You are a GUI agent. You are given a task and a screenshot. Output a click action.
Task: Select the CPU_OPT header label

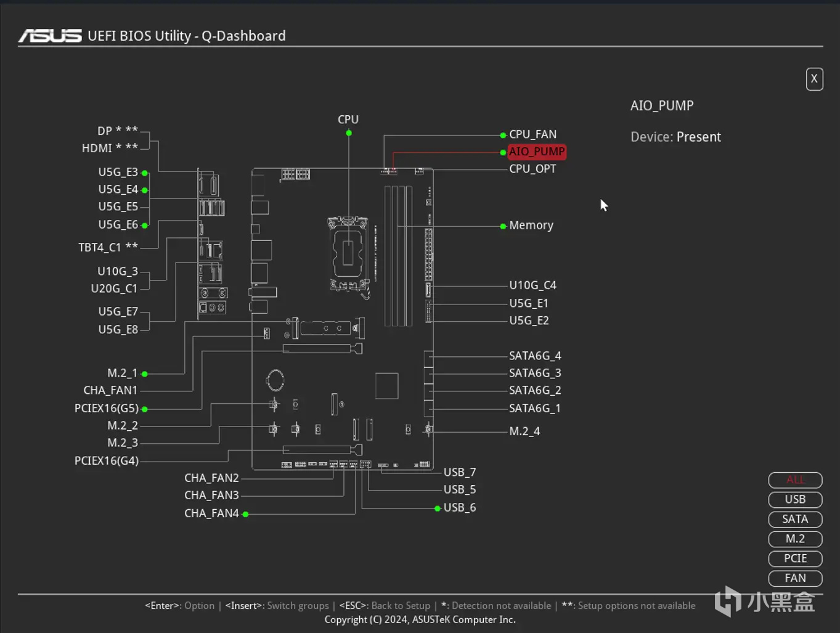pos(532,169)
